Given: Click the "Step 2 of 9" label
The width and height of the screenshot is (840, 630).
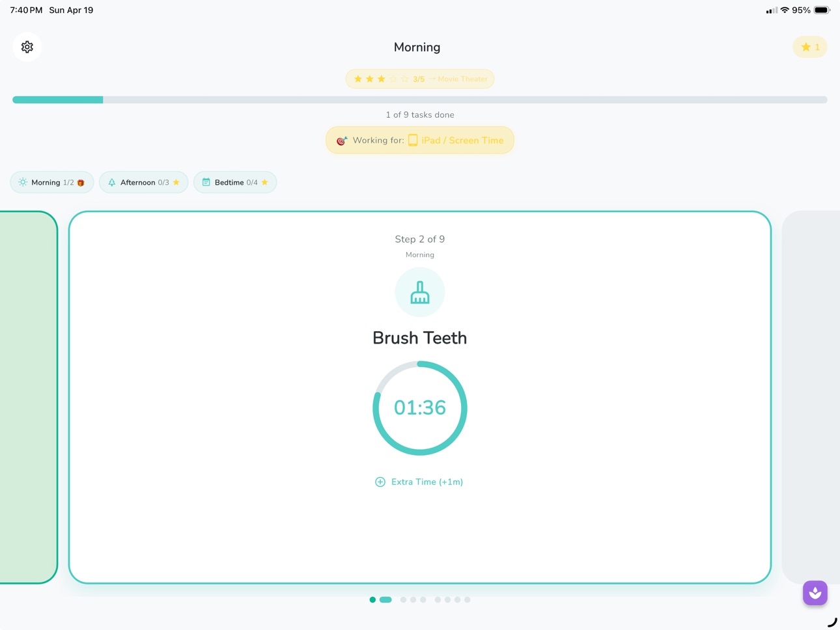Looking at the screenshot, I should tap(420, 239).
